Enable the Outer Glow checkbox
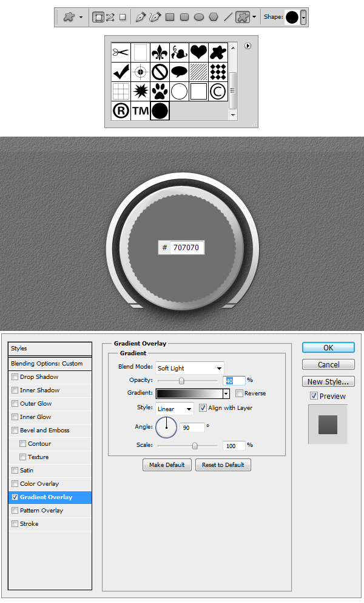Screen dimensions: 364x603 tap(15, 404)
